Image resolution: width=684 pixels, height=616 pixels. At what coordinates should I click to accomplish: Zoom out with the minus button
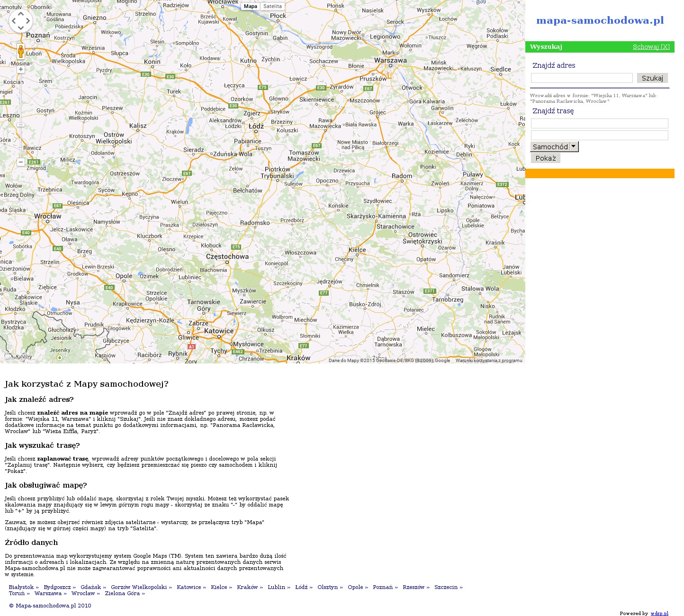coord(21,162)
